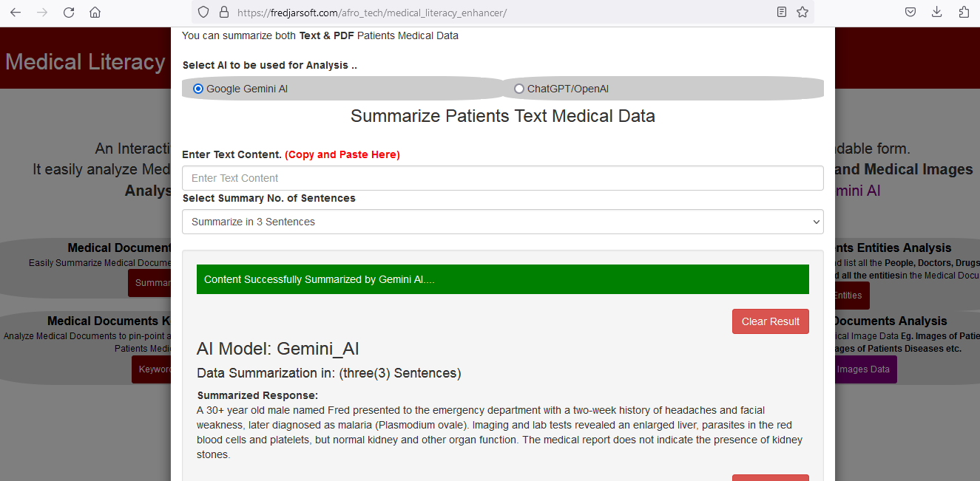Open the Pocket save icon
Viewport: 980px width, 481px height.
point(910,13)
